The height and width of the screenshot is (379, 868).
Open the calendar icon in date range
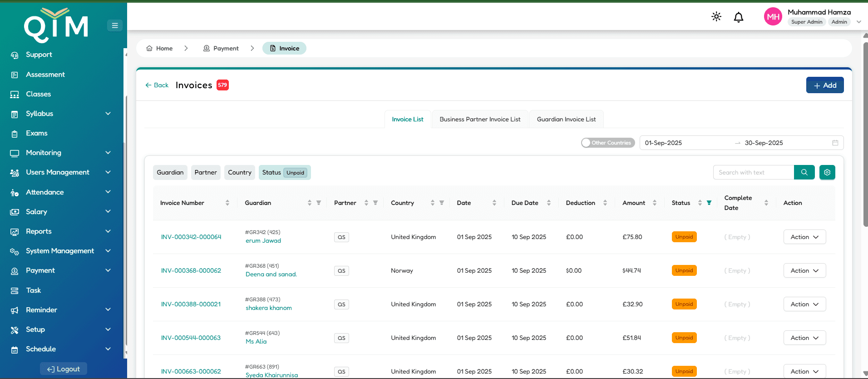click(835, 143)
